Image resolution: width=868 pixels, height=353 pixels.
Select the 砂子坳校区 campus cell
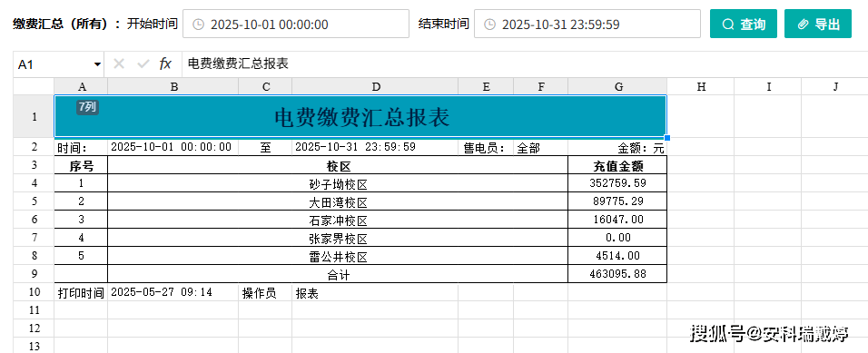[339, 183]
